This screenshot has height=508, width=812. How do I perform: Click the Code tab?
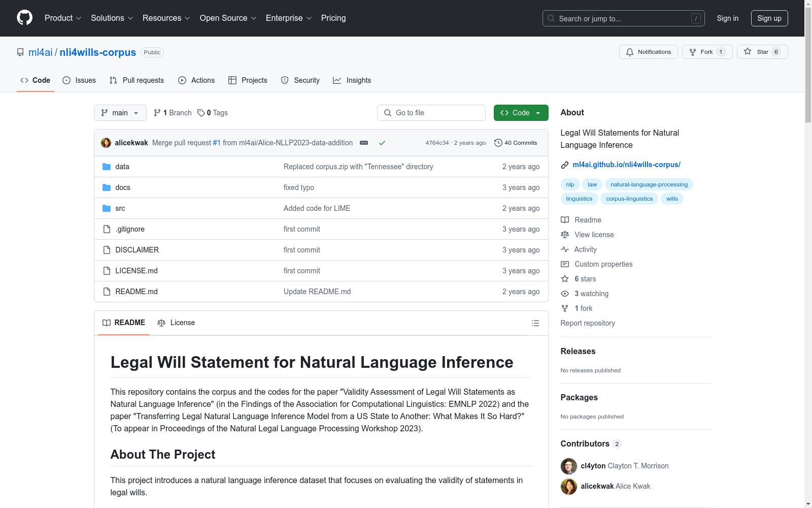click(36, 80)
